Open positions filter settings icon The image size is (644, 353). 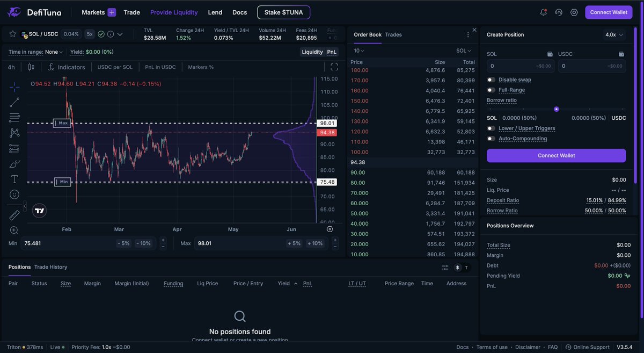pyautogui.click(x=445, y=268)
